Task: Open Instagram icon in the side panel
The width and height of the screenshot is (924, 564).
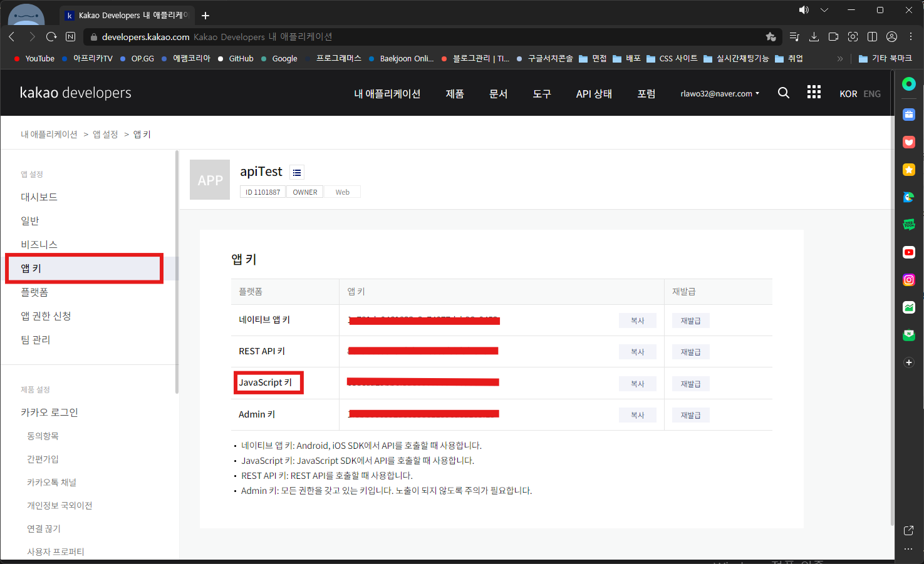Action: coord(909,280)
